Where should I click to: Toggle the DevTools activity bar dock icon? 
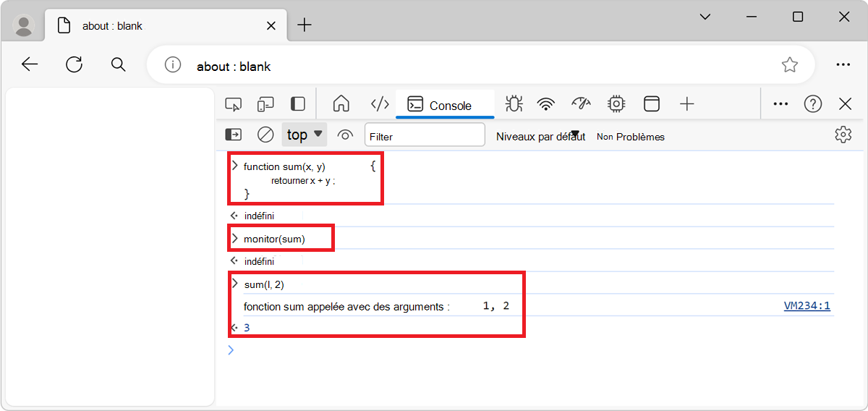(x=298, y=104)
